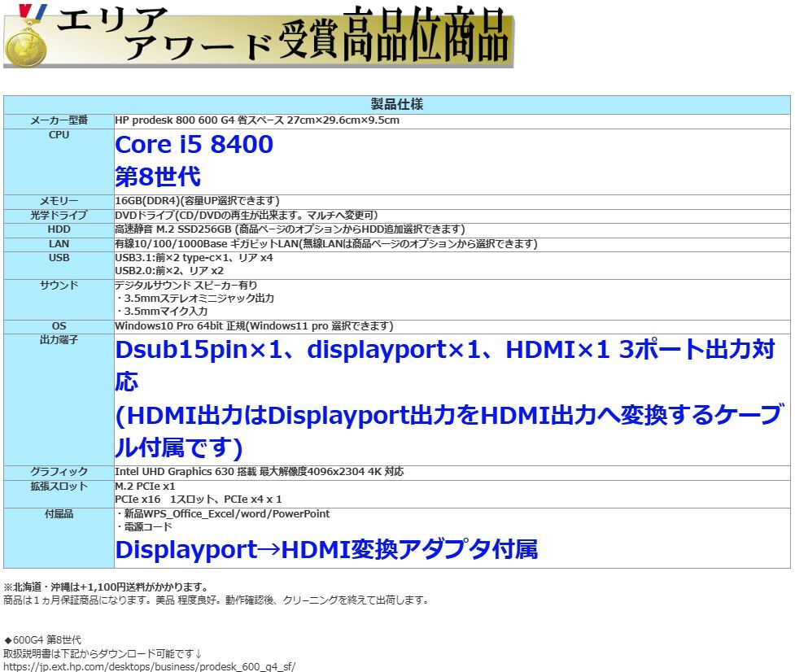Click the red and blue V logo
The height and width of the screenshot is (672, 795).
click(x=33, y=10)
